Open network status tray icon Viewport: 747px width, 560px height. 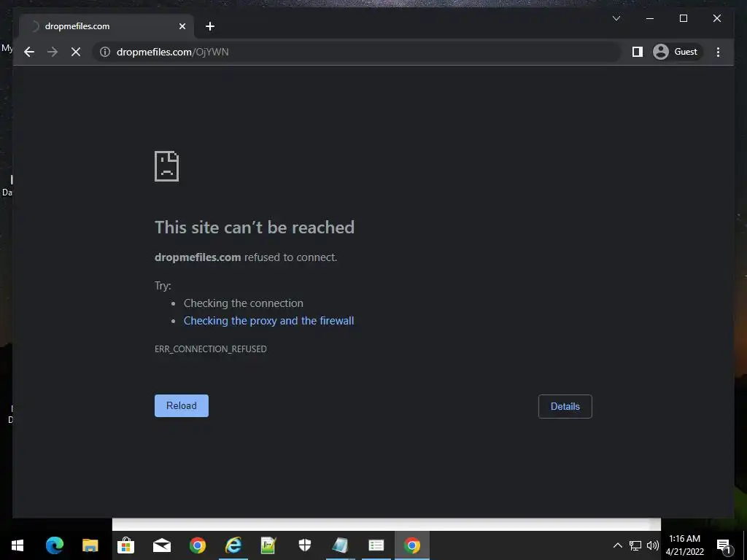[635, 545]
